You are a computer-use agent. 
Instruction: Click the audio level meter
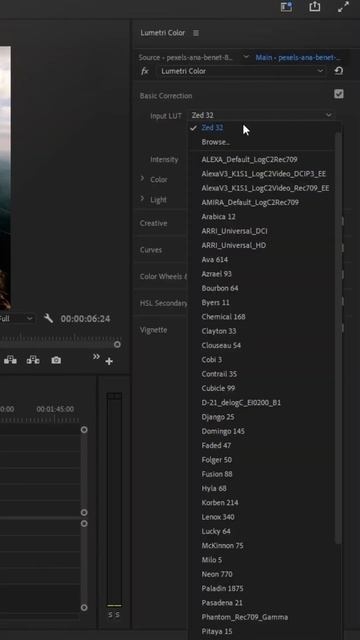pyautogui.click(x=114, y=500)
